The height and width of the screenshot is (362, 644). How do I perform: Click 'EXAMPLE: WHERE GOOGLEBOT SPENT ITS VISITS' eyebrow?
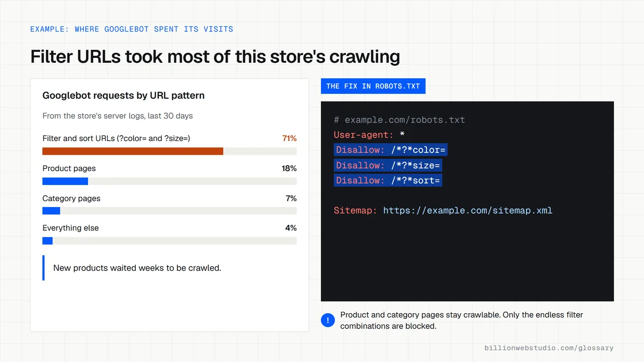click(x=131, y=29)
